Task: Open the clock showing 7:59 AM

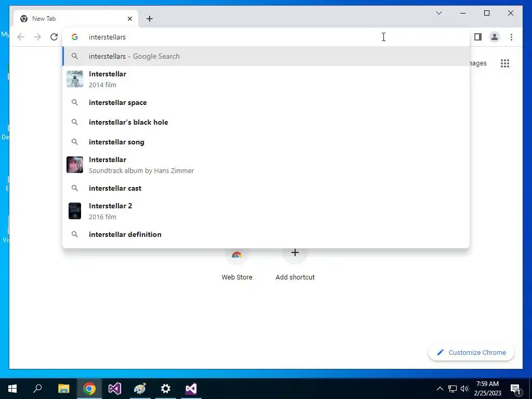Action: coord(487,389)
